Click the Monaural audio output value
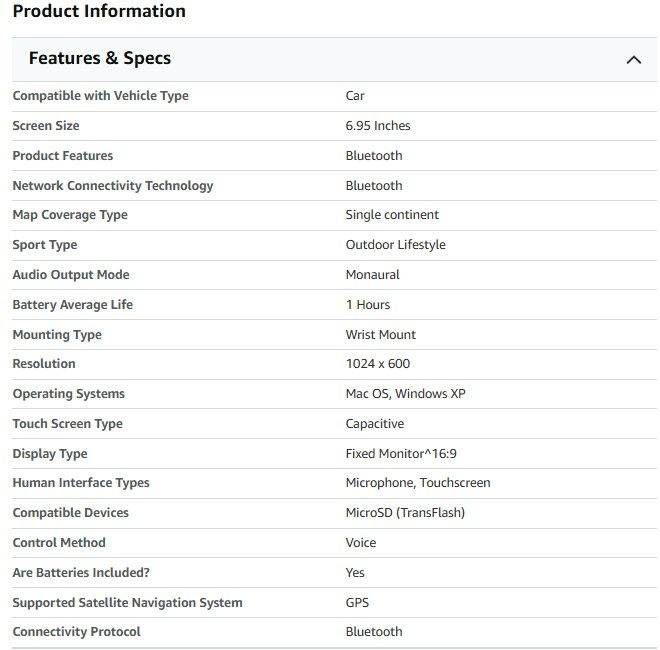 pyautogui.click(x=372, y=275)
